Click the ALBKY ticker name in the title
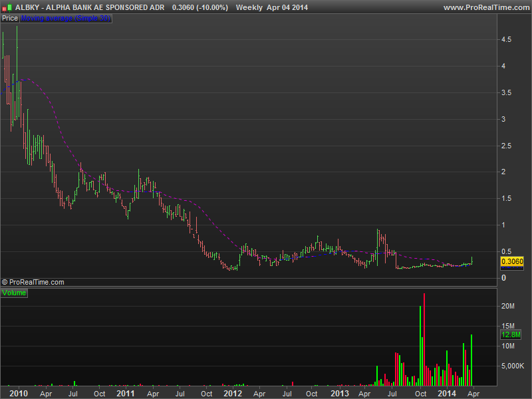This screenshot has width=532, height=399. point(26,7)
